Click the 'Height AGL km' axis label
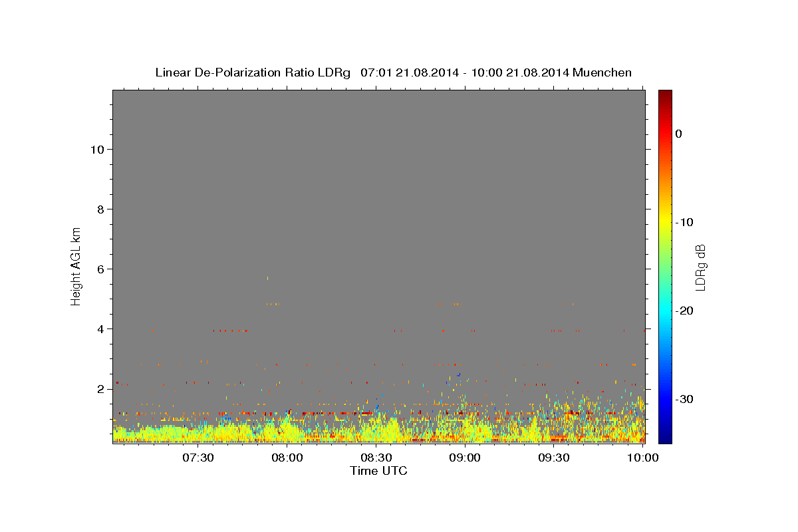Screen dimensions: 798x532 [76, 265]
